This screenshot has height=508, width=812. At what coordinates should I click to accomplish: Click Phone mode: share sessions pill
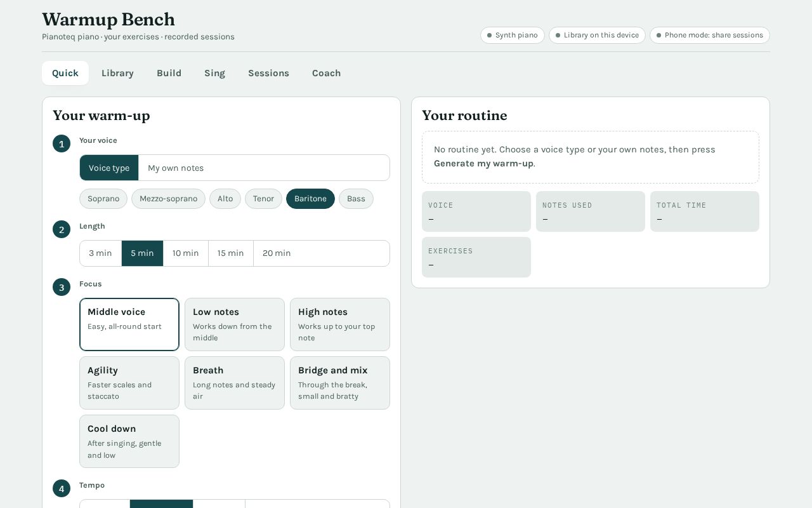[x=710, y=35]
